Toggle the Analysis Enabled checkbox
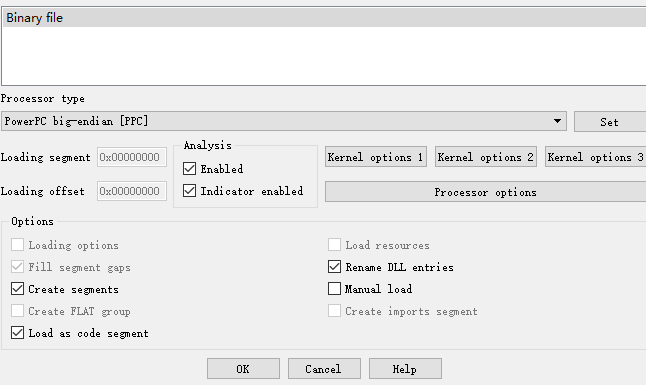The width and height of the screenshot is (646, 385). pyautogui.click(x=190, y=169)
